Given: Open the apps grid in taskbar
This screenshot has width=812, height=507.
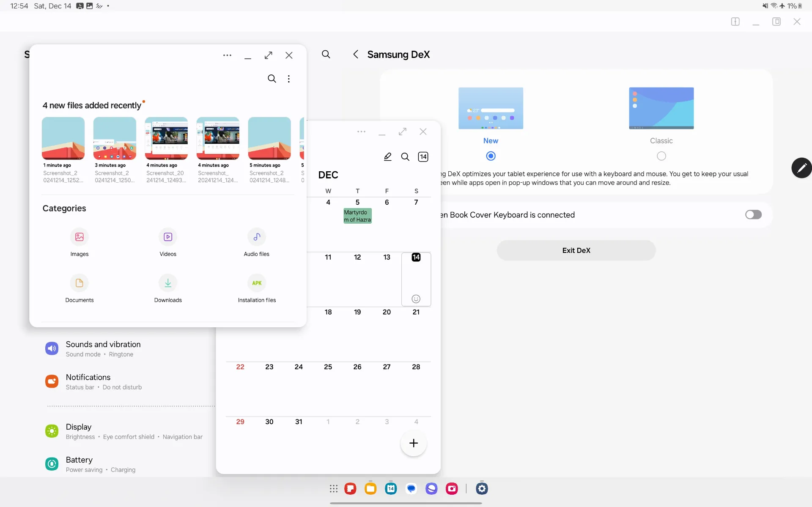Looking at the screenshot, I should pos(334,489).
